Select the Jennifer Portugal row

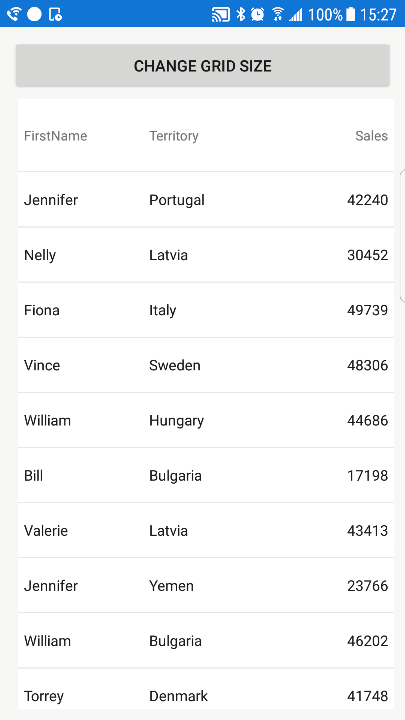[x=206, y=200]
